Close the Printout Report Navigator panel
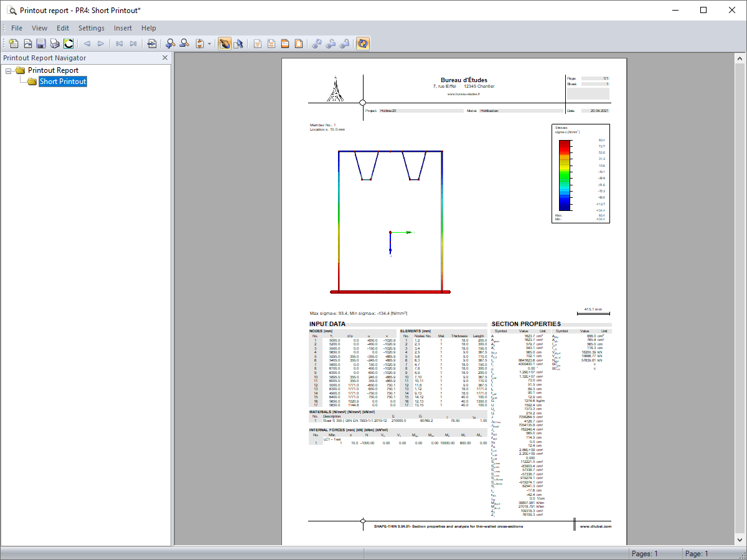The image size is (747, 560). (x=164, y=57)
